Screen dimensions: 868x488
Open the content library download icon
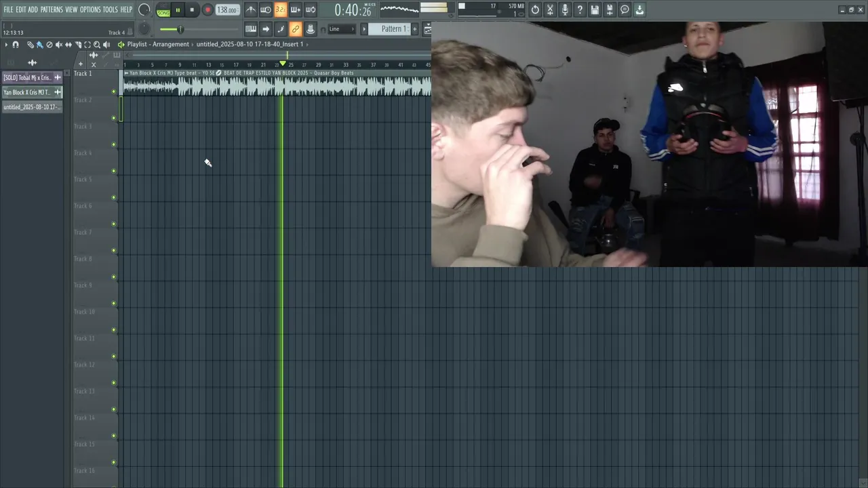tap(639, 9)
